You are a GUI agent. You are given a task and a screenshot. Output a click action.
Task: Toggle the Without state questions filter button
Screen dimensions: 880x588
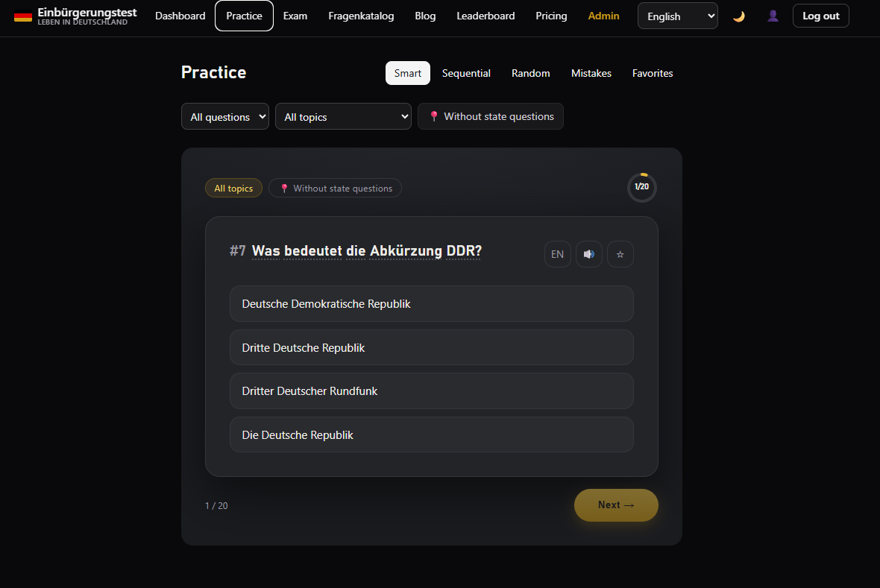pos(491,116)
